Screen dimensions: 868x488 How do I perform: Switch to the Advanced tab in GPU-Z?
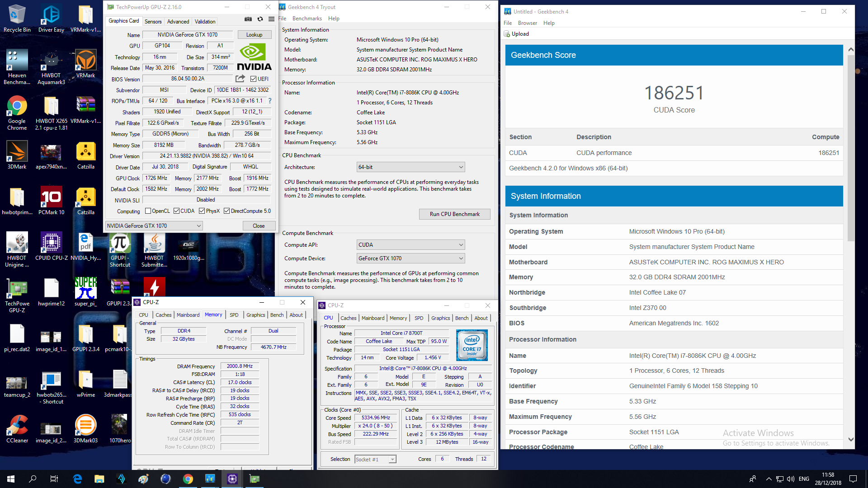tap(178, 21)
